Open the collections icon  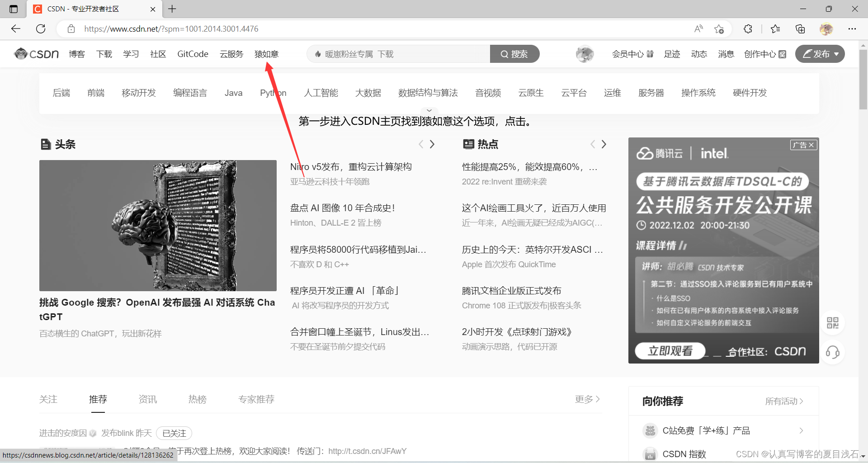pos(800,29)
